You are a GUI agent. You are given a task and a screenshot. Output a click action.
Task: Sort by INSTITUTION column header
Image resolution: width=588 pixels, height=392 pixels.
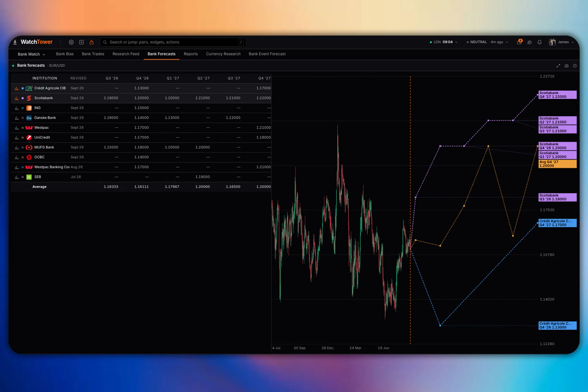point(45,78)
